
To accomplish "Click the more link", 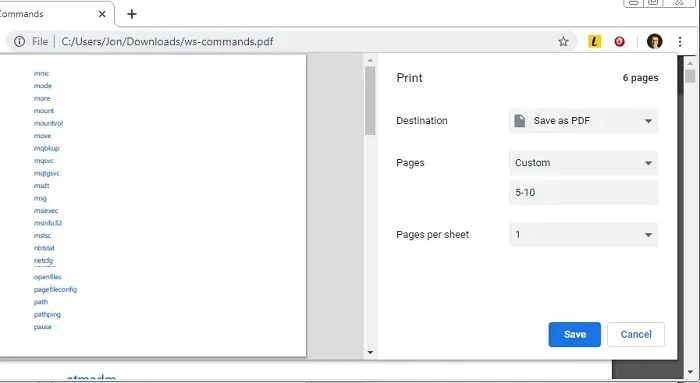I will click(x=42, y=98).
